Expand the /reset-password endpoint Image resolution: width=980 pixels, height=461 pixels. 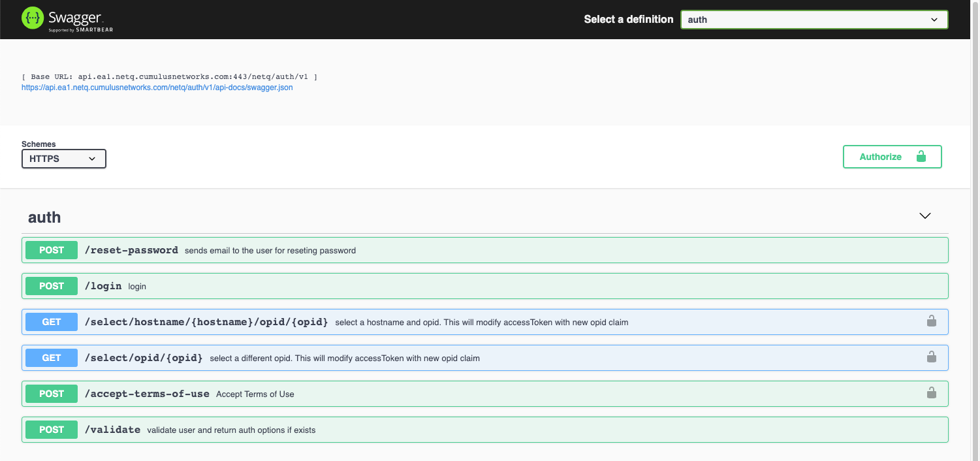point(131,250)
